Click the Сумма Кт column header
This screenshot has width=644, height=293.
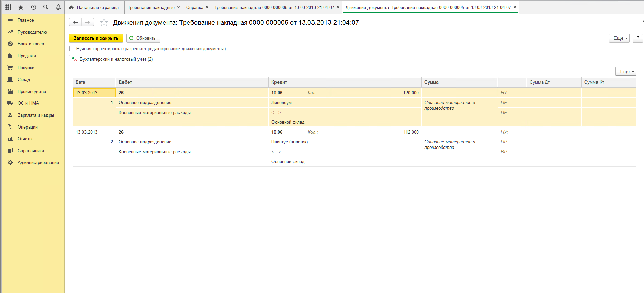point(609,82)
